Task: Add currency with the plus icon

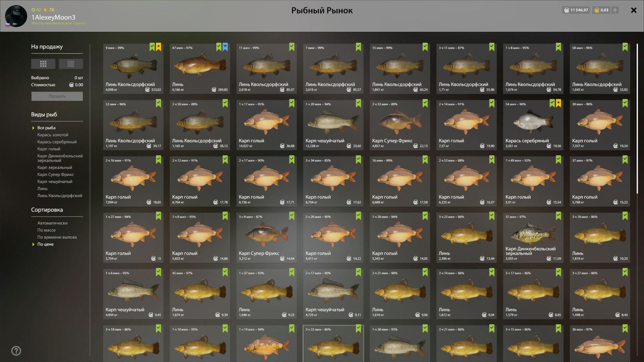Action: point(615,10)
